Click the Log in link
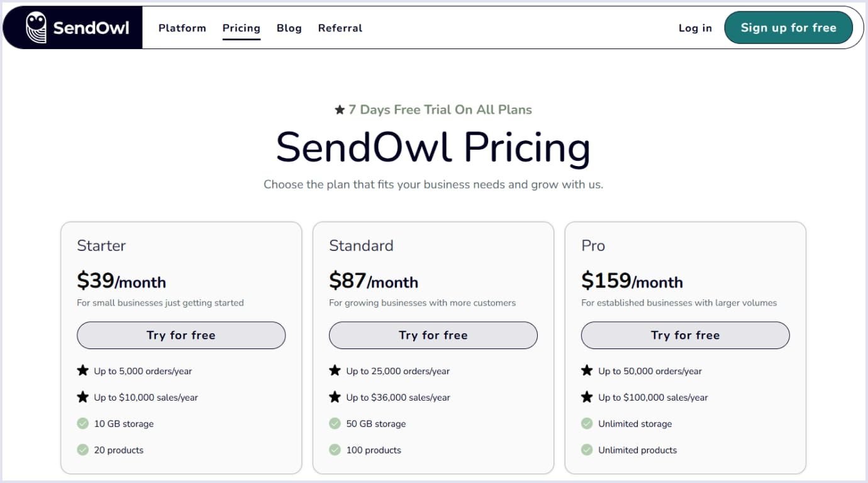The image size is (868, 483). (x=695, y=28)
